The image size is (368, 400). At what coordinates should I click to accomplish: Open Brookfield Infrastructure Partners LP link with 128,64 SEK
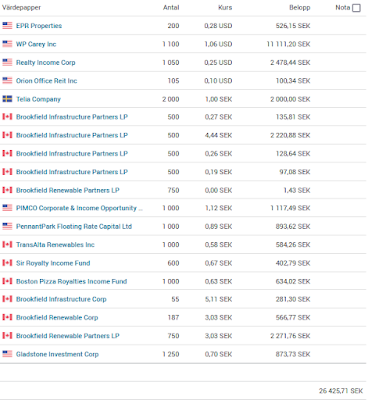(x=72, y=154)
